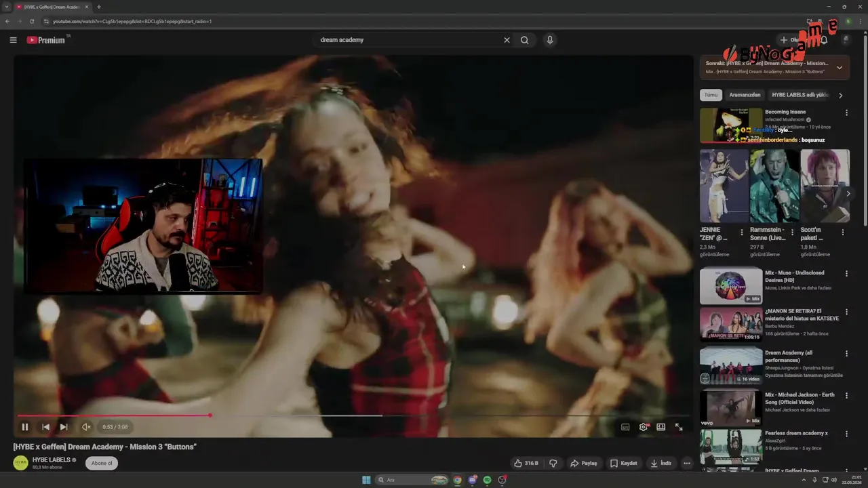Run search with the magnifier button
The width and height of the screenshot is (868, 488).
tap(524, 40)
